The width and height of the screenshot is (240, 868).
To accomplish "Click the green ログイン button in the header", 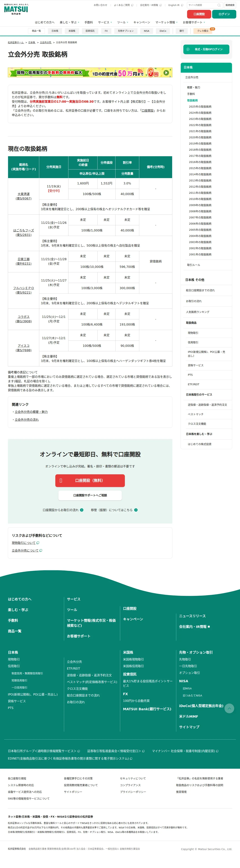I will (224, 14).
